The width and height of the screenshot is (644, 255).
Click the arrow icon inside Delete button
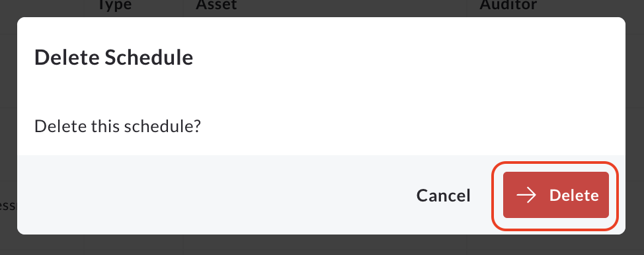pyautogui.click(x=526, y=195)
